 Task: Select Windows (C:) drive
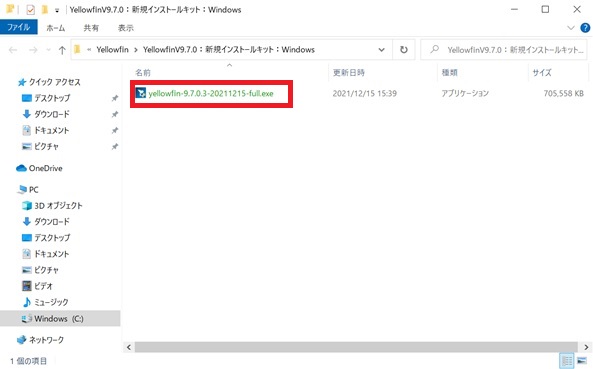(x=60, y=319)
